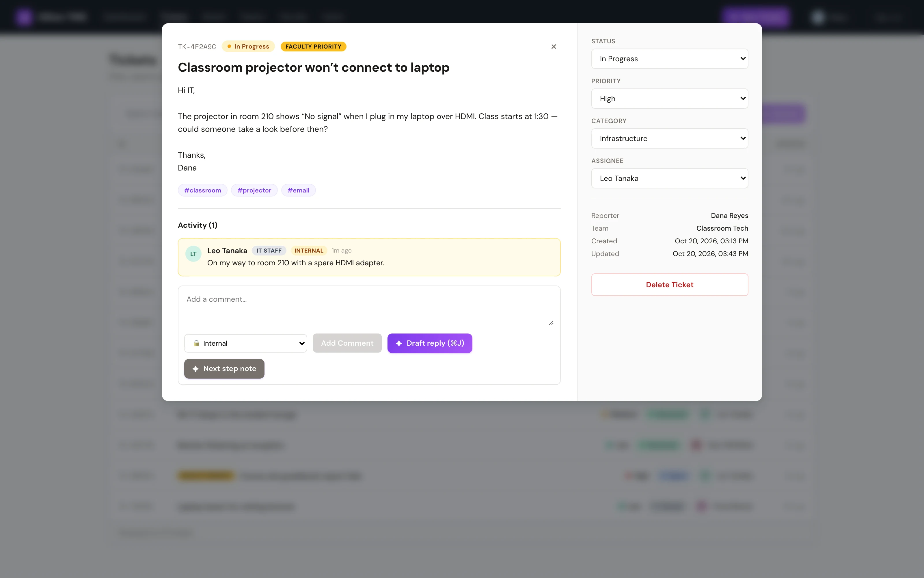Image resolution: width=924 pixels, height=578 pixels.
Task: Click the Activity (1) heading
Action: [198, 225]
